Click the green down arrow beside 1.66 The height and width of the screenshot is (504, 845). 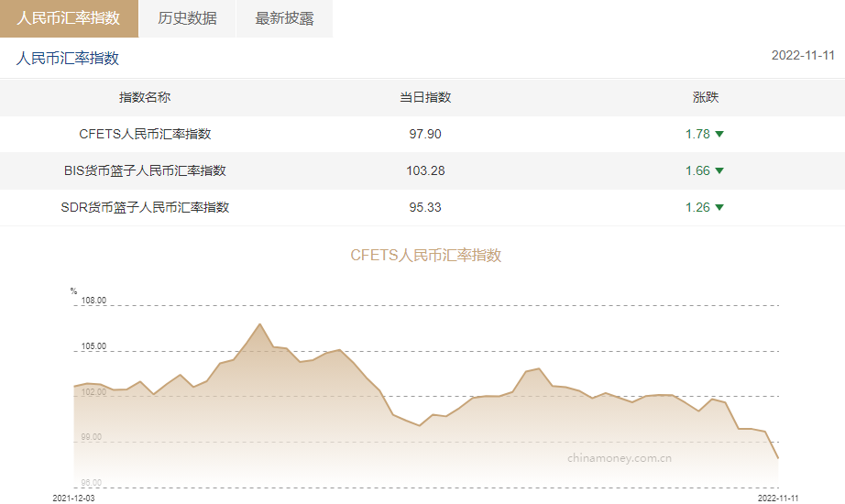pyautogui.click(x=719, y=170)
